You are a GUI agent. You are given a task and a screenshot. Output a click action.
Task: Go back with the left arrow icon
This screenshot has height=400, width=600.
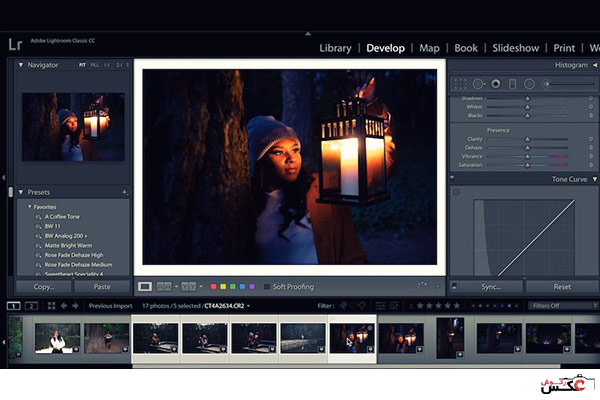click(x=64, y=306)
